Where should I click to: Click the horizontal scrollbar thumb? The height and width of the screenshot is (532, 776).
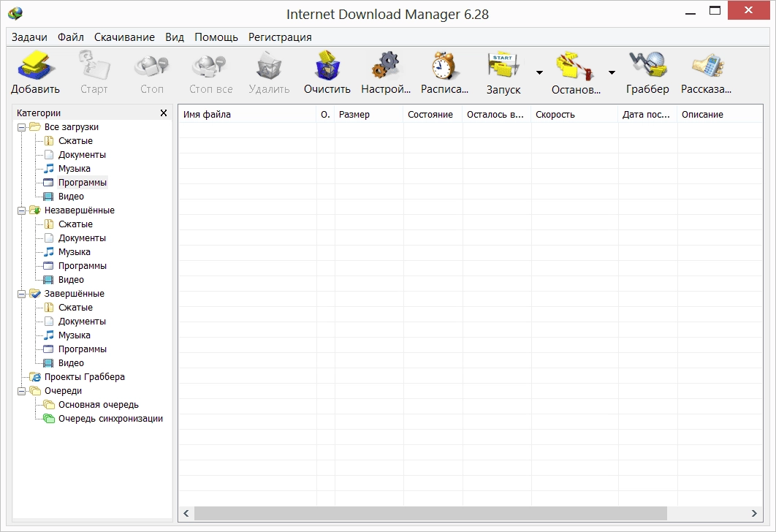(430, 513)
